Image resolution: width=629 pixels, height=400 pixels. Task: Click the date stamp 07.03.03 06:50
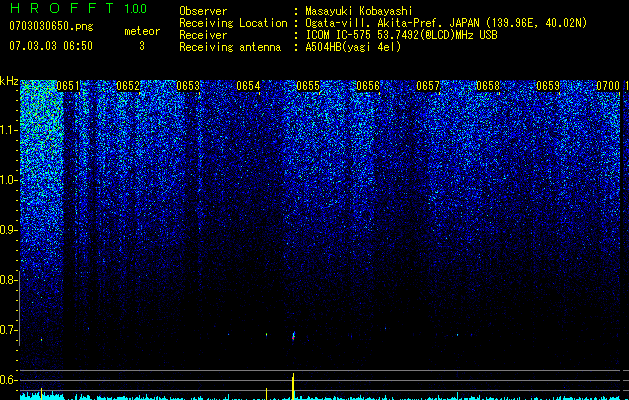(51, 46)
